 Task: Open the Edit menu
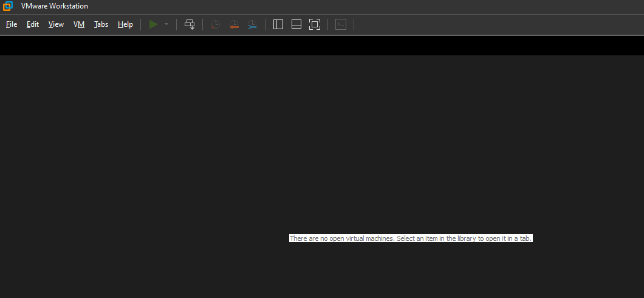click(33, 24)
